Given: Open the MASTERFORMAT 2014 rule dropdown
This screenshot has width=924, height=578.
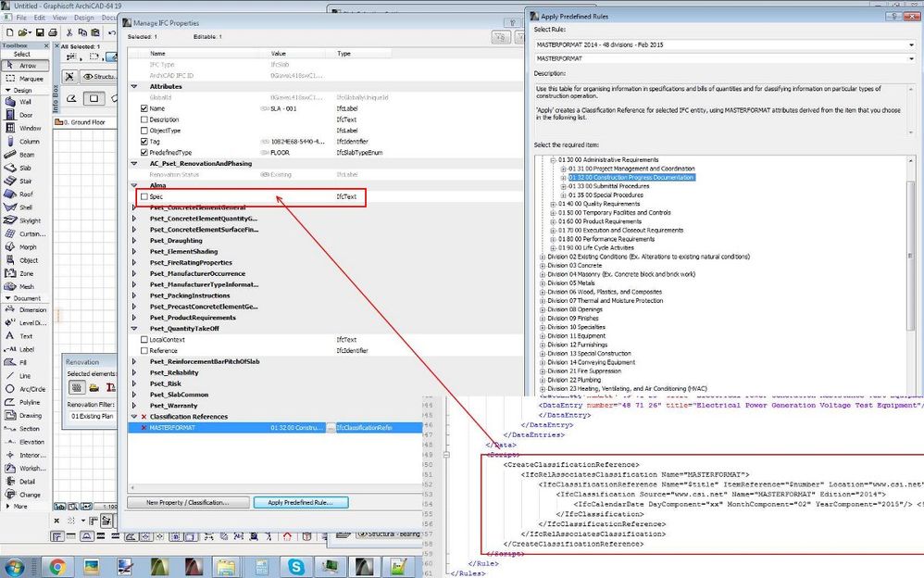Looking at the screenshot, I should 912,44.
